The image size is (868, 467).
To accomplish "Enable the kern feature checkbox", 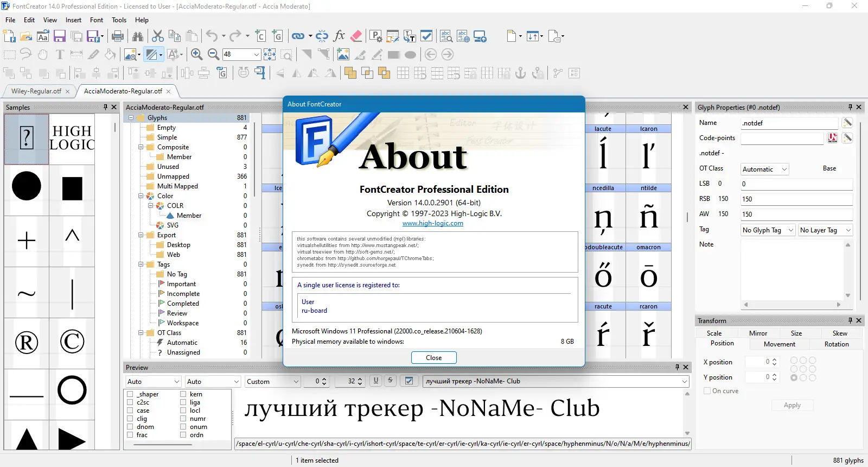I will [x=183, y=394].
